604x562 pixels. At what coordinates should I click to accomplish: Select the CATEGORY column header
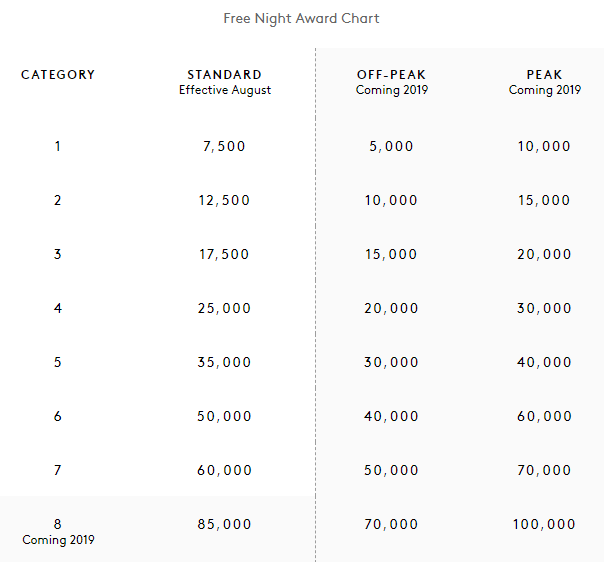tap(58, 75)
